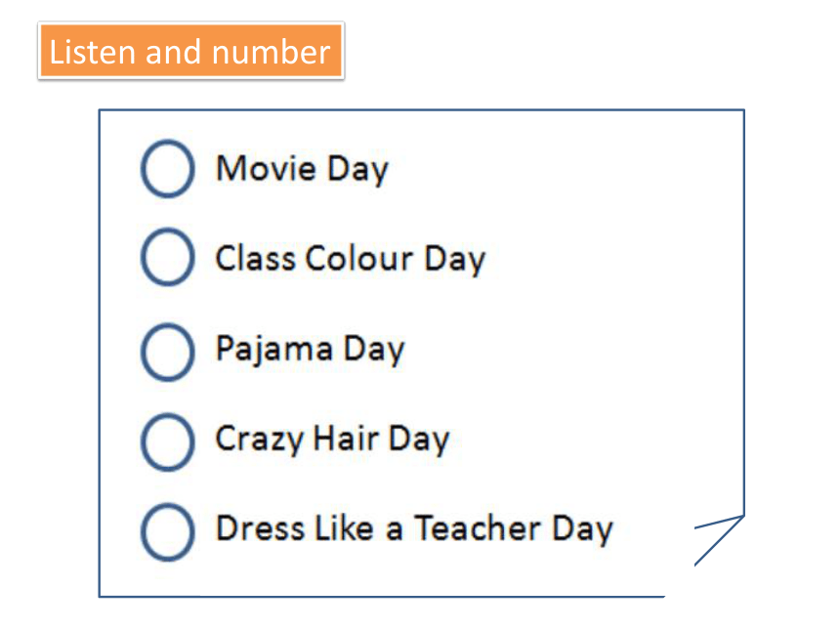840x630 pixels.
Task: Select the circle beside Dress Like a Teacher Day
Action: (x=167, y=532)
